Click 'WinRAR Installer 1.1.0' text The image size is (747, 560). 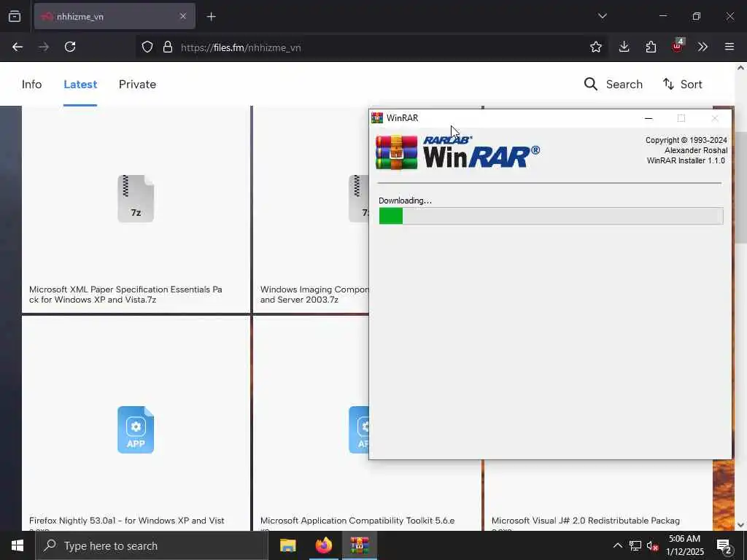coord(686,160)
